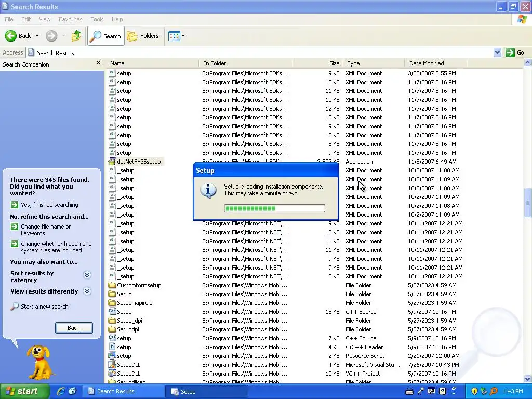Close the Search Companion pane
The image size is (532, 399).
[x=98, y=63]
